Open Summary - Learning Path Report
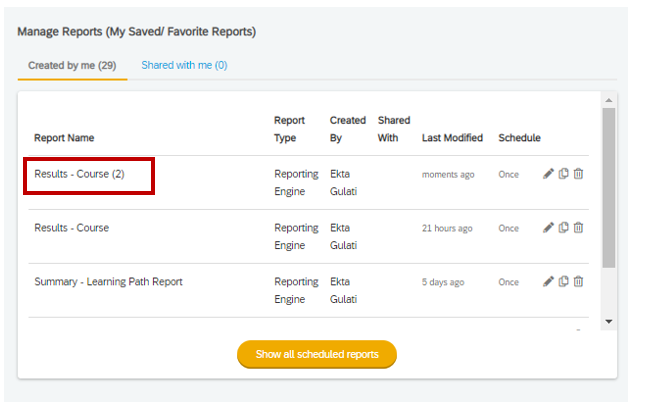Viewport: 664px width, 416px height. click(108, 282)
